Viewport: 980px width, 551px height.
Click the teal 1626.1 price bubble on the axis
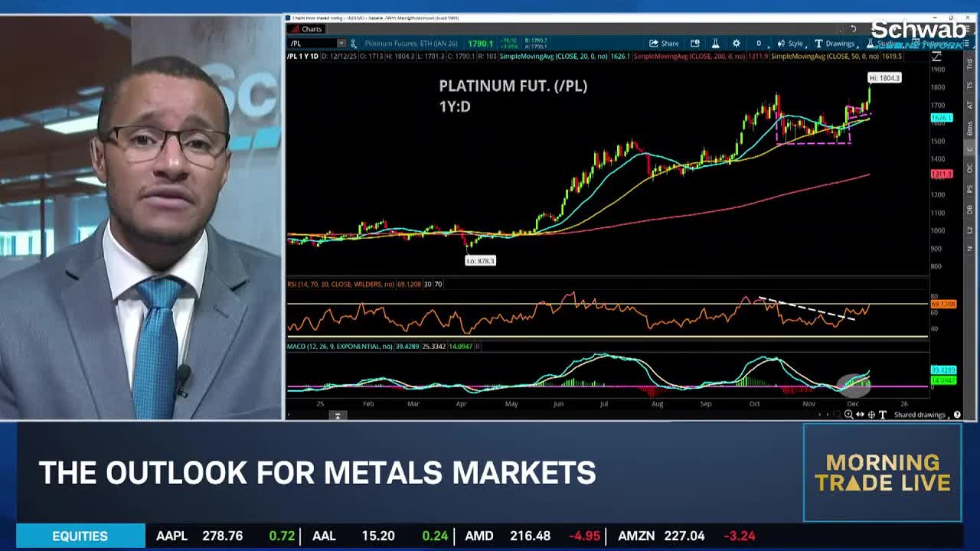tap(942, 118)
